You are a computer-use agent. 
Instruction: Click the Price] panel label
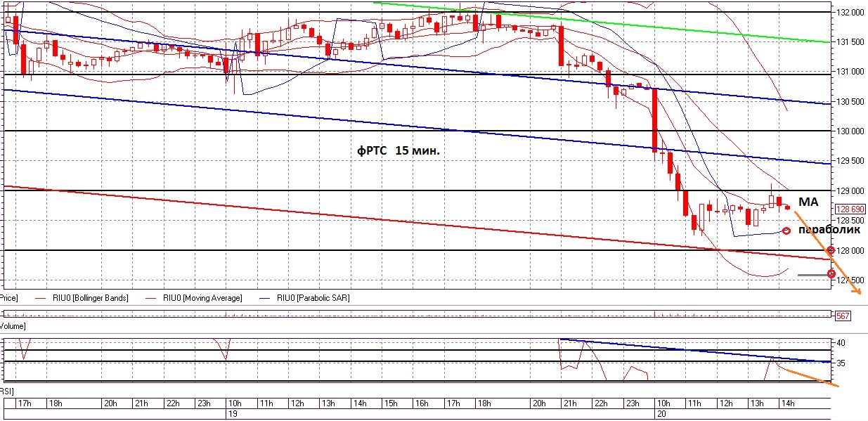coord(10,298)
